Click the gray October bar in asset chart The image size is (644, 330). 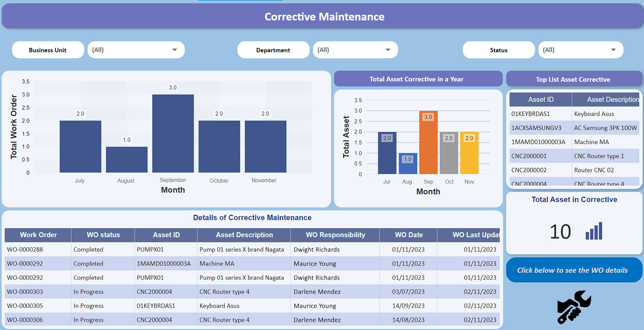pyautogui.click(x=449, y=155)
